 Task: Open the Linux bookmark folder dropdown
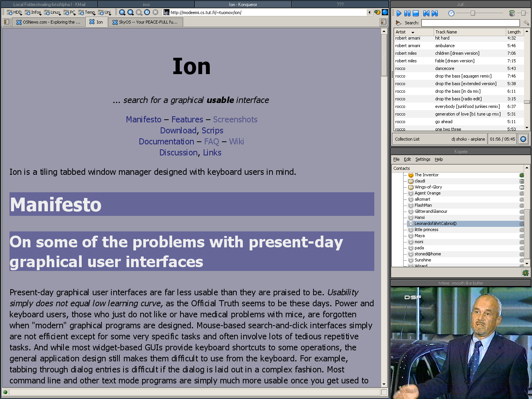coord(52,13)
